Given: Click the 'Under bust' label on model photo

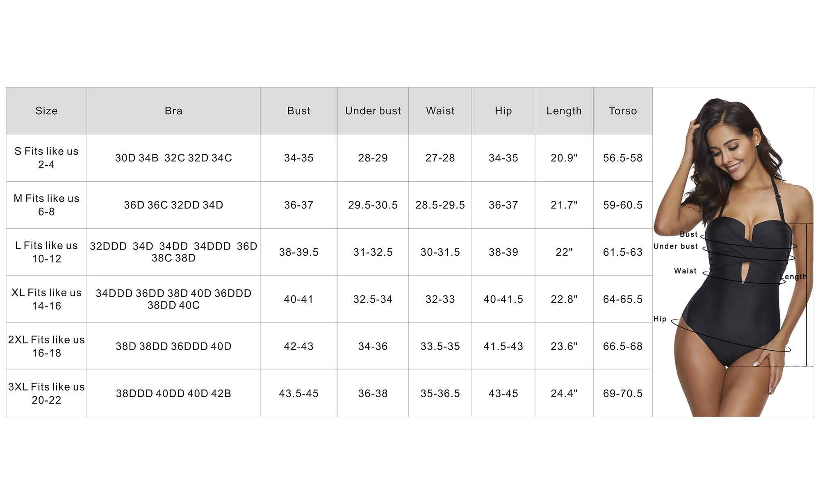Looking at the screenshot, I should pyautogui.click(x=675, y=246).
